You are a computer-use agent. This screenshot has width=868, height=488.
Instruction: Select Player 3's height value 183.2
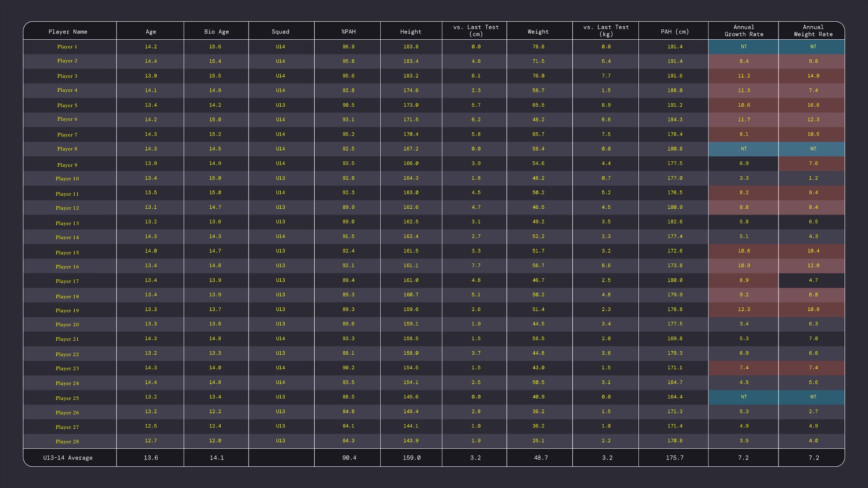point(410,76)
